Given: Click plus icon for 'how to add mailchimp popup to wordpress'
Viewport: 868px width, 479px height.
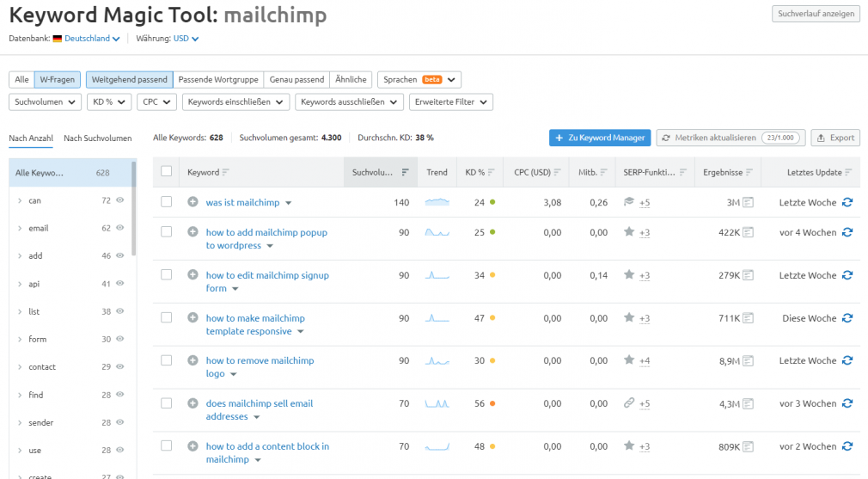Looking at the screenshot, I should click(x=193, y=232).
